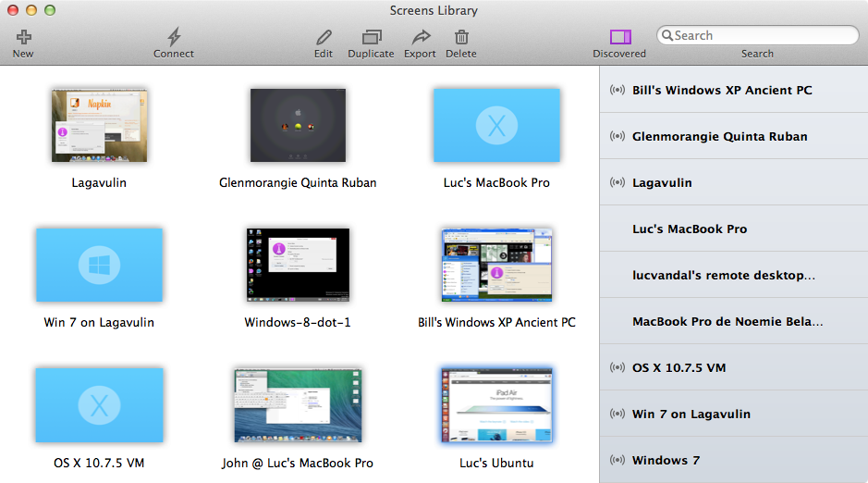Click the Luc's Ubuntu label text
This screenshot has width=868, height=483.
pos(496,463)
